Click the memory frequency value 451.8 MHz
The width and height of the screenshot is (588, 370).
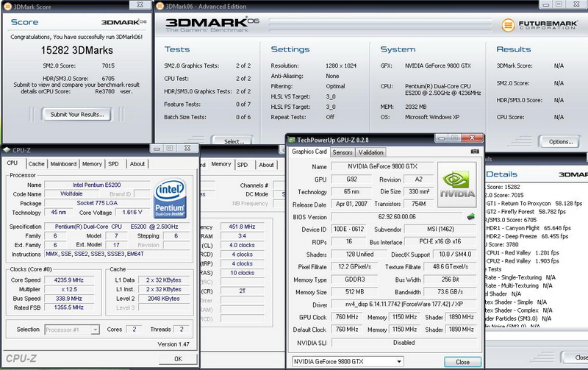pyautogui.click(x=243, y=227)
